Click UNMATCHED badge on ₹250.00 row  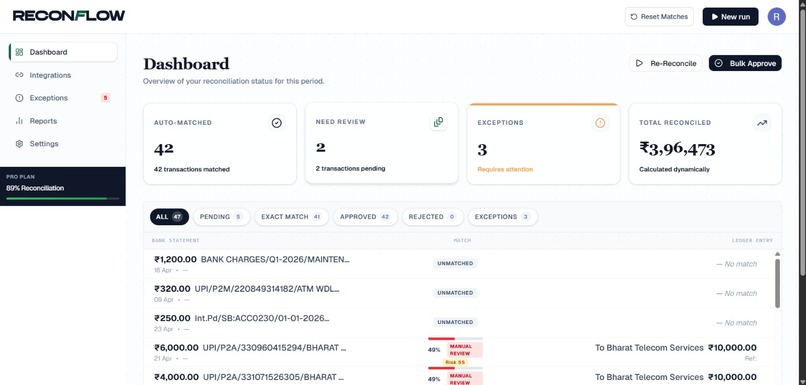tap(455, 322)
